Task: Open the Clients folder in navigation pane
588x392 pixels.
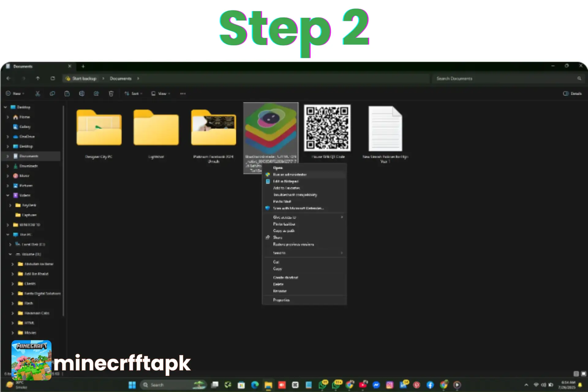Action: (x=30, y=284)
